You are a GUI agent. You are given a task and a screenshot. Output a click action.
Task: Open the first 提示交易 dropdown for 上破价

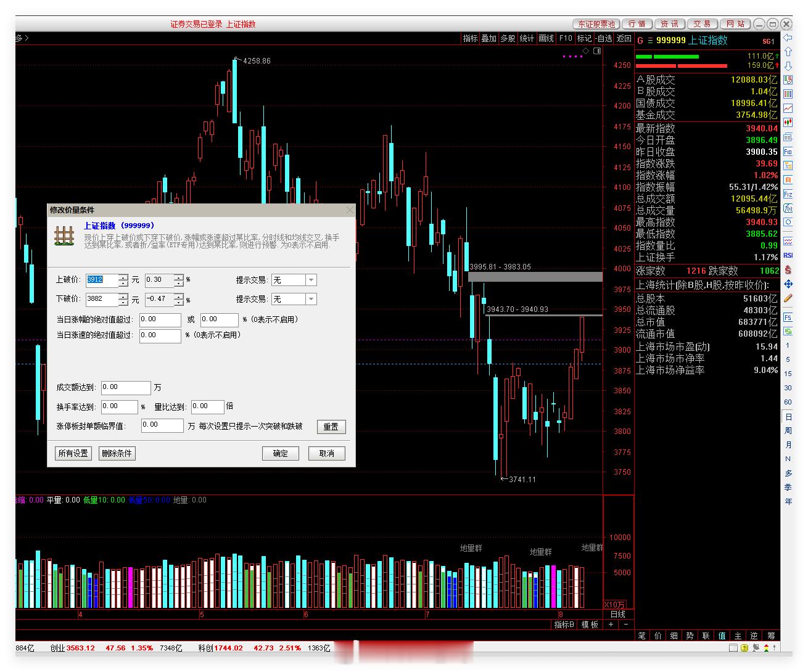point(311,280)
